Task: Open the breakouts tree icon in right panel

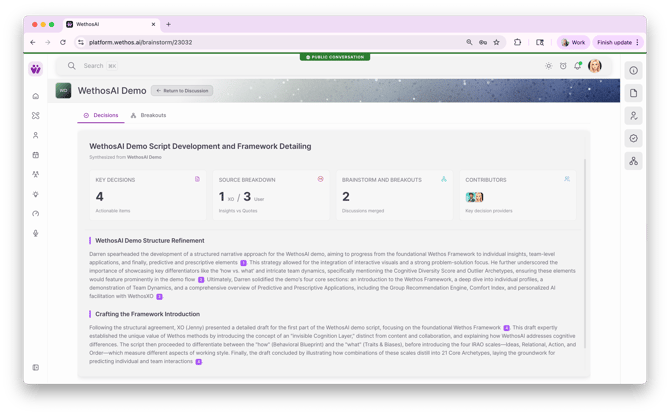Action: coord(633,161)
